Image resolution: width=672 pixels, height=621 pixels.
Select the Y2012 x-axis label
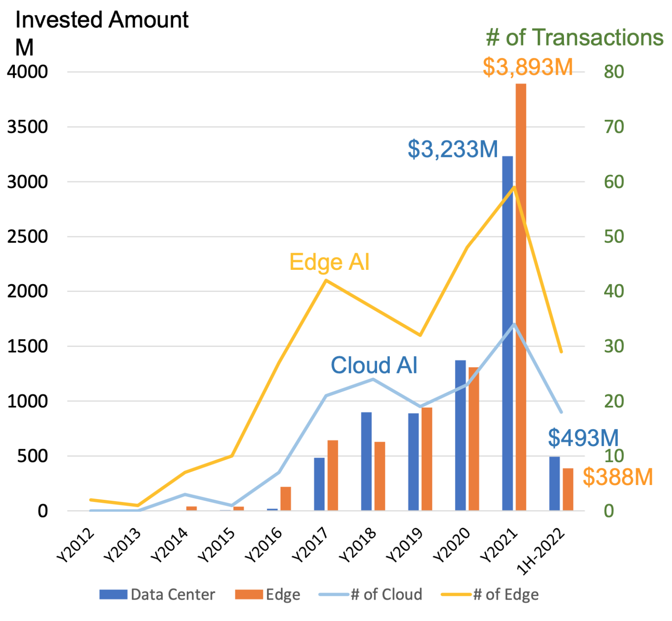coord(76,546)
